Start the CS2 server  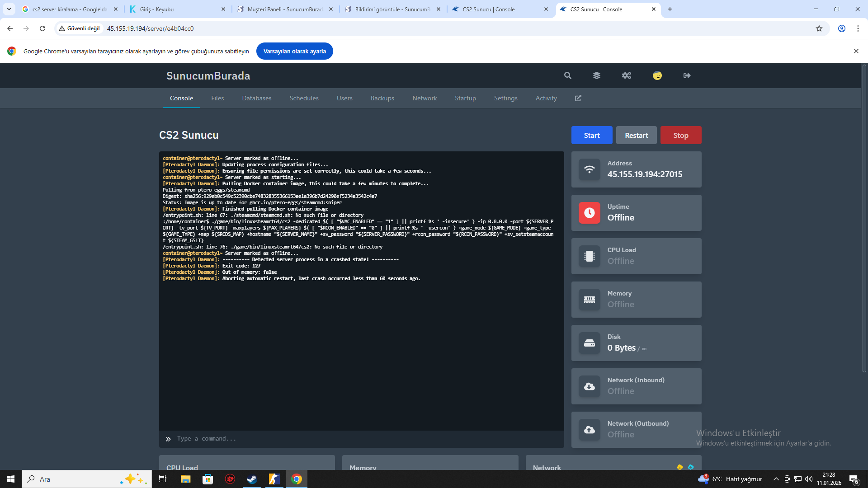tap(592, 135)
